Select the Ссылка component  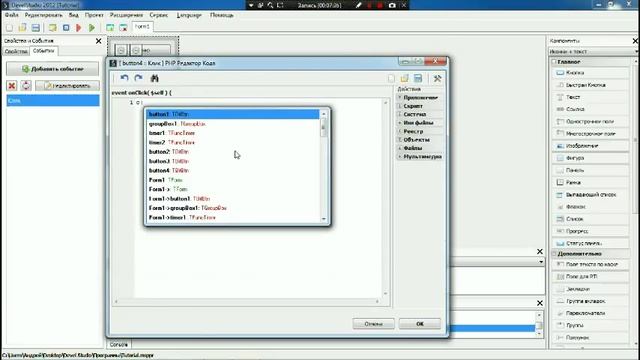(x=591, y=109)
